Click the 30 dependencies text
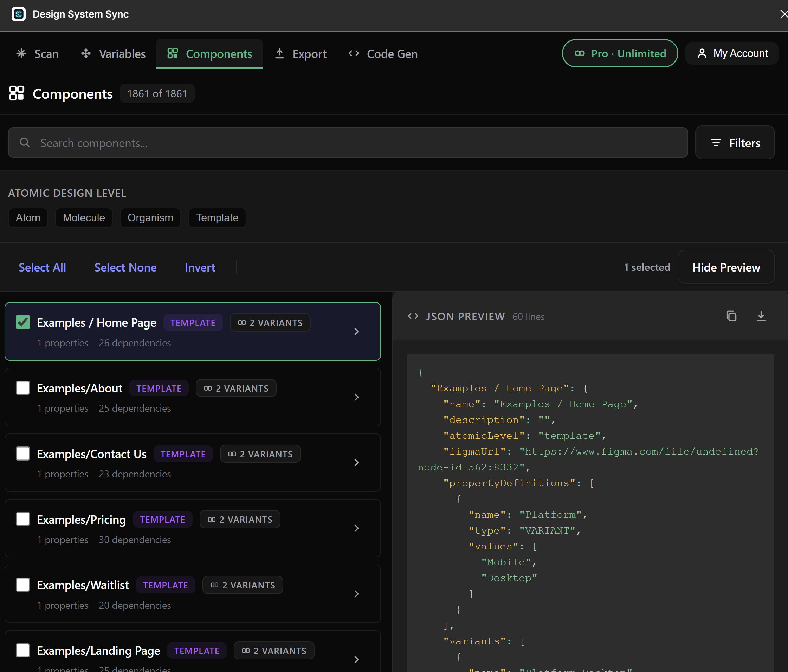 tap(135, 540)
